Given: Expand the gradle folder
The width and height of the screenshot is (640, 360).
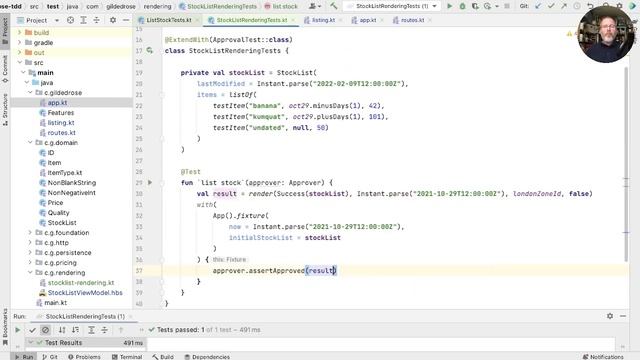Looking at the screenshot, I should 19,42.
